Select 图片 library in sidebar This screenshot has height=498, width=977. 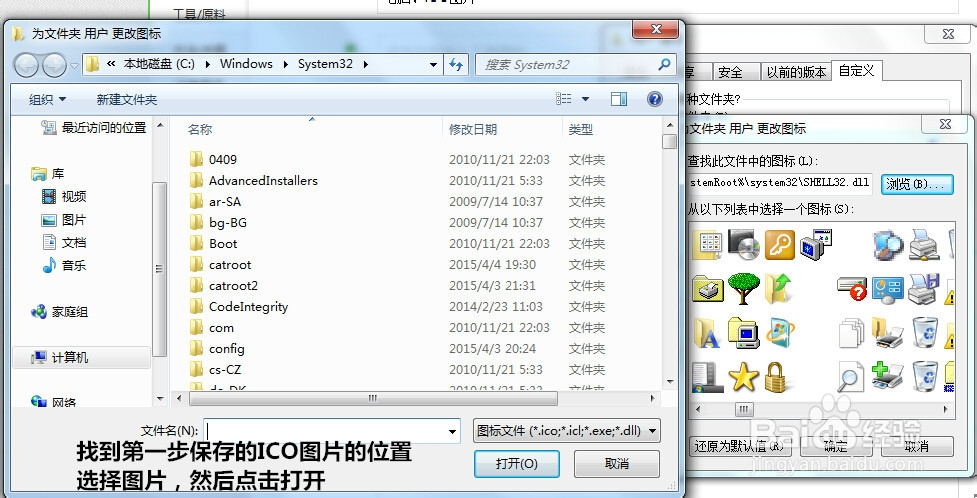point(64,219)
